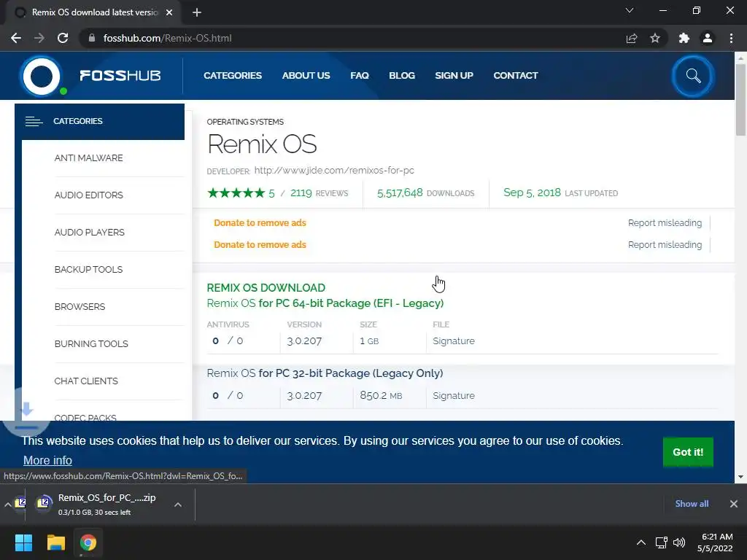Click the first Donate to remove ads

[260, 223]
